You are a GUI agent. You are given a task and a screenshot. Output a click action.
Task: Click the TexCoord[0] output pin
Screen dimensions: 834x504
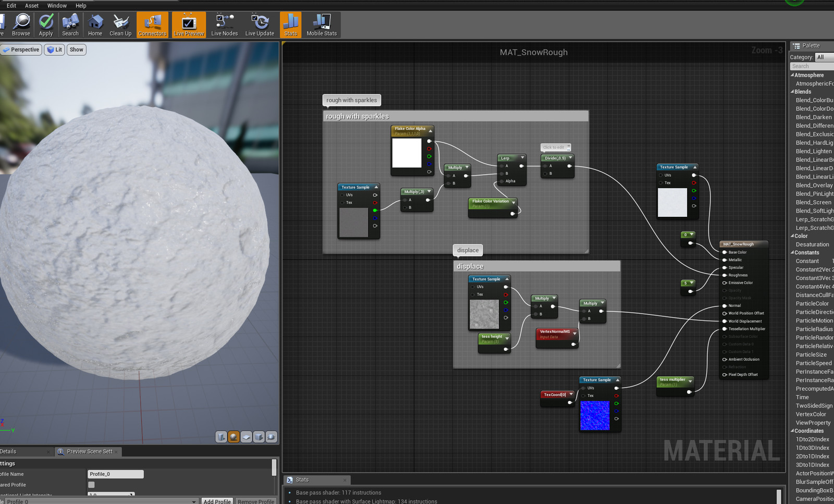tap(570, 402)
